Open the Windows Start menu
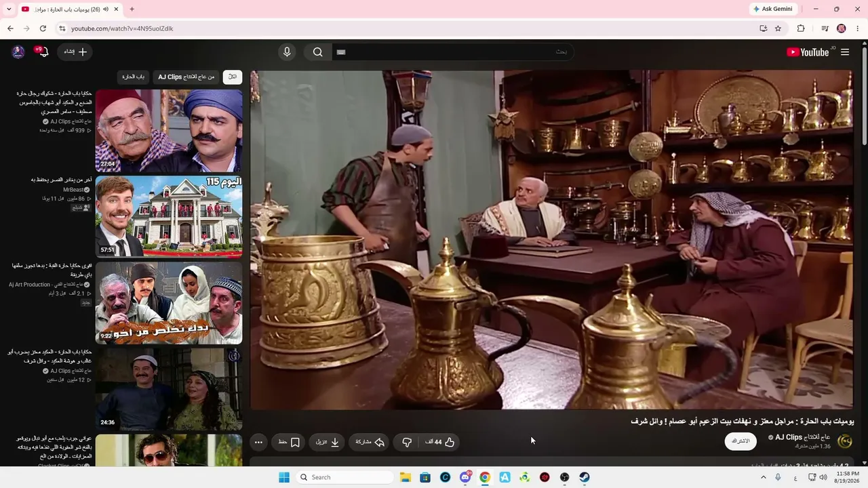This screenshot has height=488, width=868. (284, 477)
